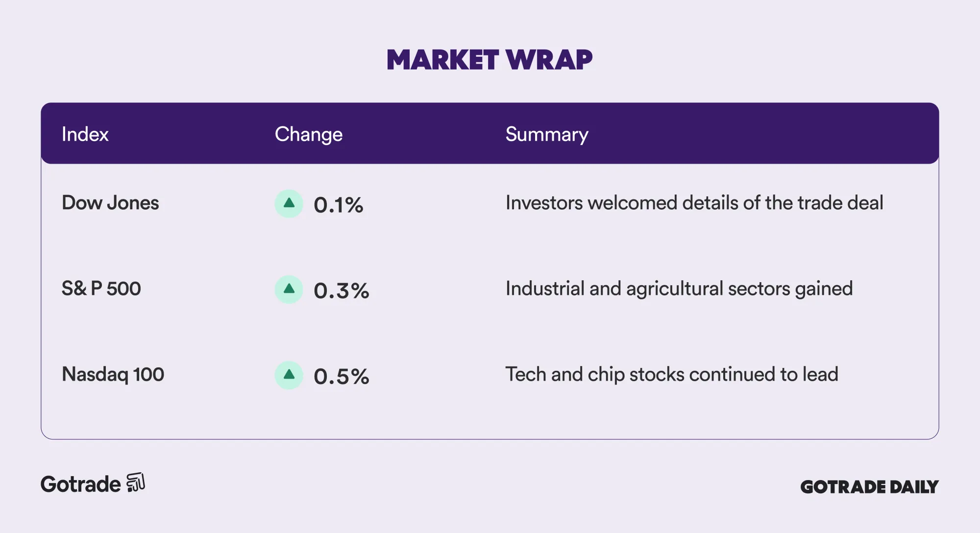
Task: Click the 0.1% change value
Action: click(x=339, y=205)
